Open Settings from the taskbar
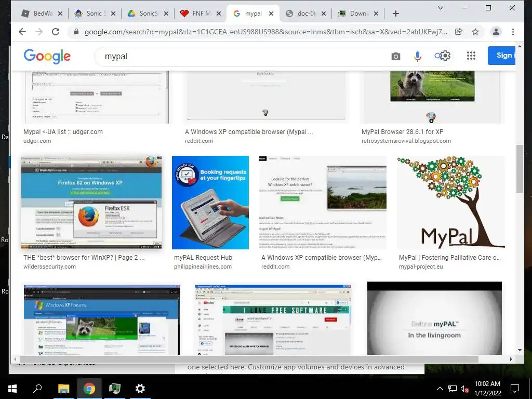 point(140,389)
